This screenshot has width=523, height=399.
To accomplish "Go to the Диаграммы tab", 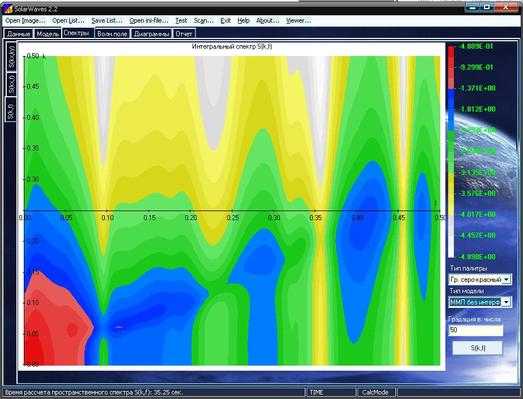I will pos(151,34).
